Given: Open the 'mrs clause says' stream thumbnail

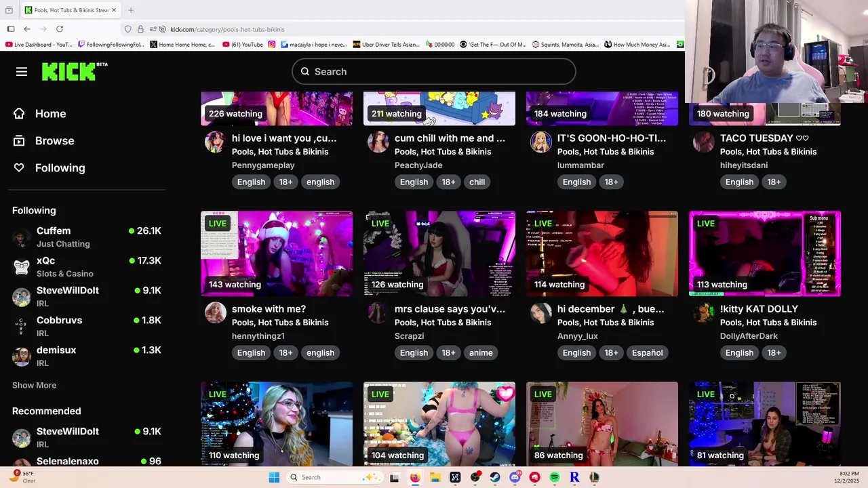Looking at the screenshot, I should [439, 253].
